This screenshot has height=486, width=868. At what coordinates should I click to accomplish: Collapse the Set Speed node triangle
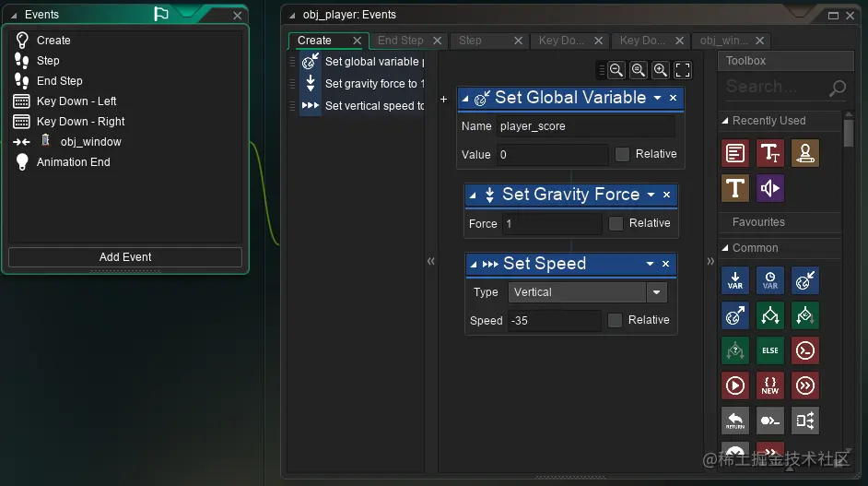point(474,265)
